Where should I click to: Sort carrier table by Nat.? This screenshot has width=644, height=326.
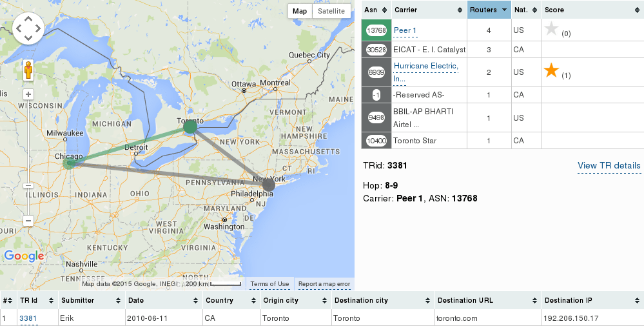click(527, 10)
